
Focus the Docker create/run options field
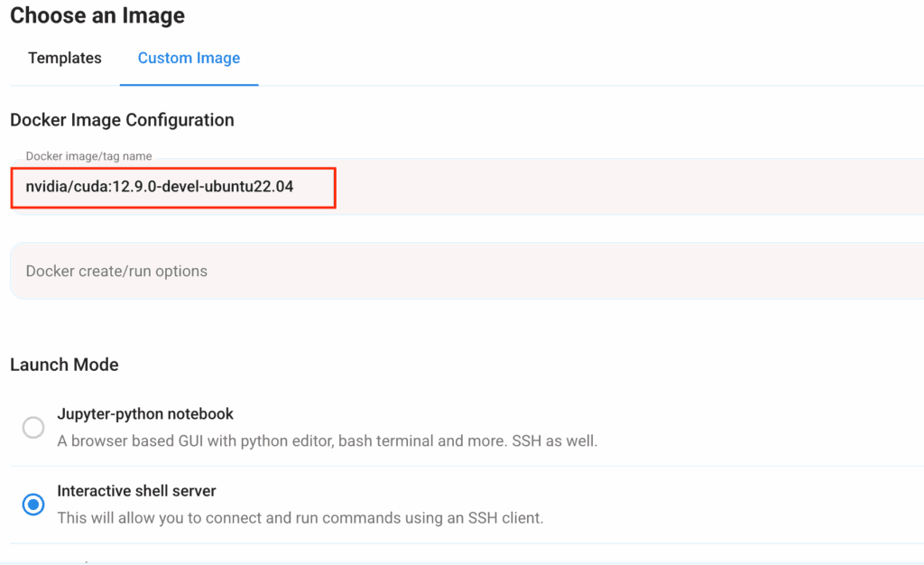(x=541, y=271)
